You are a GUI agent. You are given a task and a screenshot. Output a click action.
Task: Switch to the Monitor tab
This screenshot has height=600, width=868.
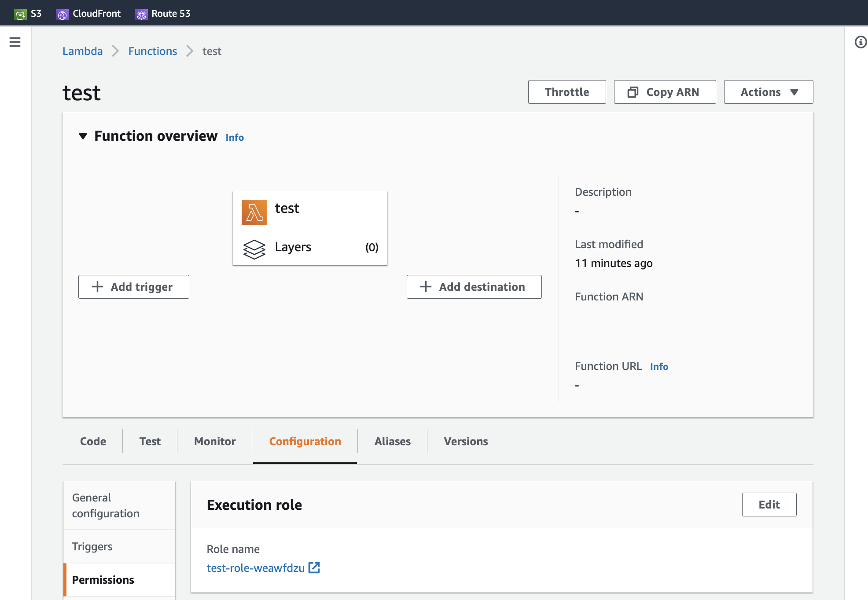215,441
